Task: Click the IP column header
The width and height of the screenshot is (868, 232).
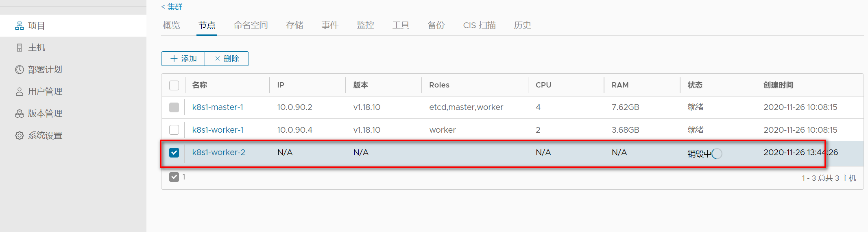Action: coord(281,85)
